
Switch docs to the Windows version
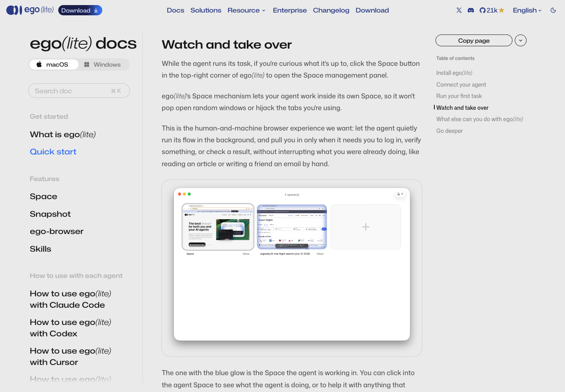pos(103,65)
